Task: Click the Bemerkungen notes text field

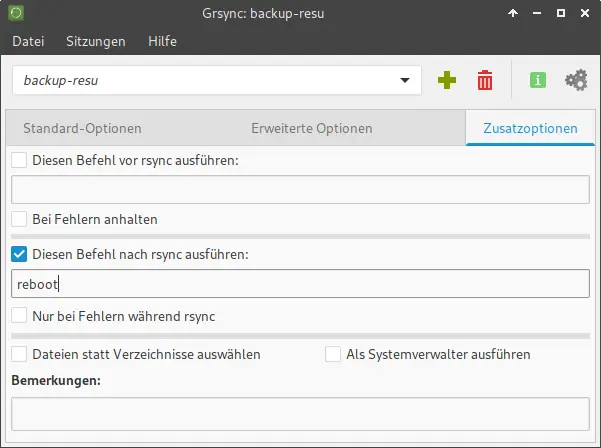Action: tap(300, 413)
